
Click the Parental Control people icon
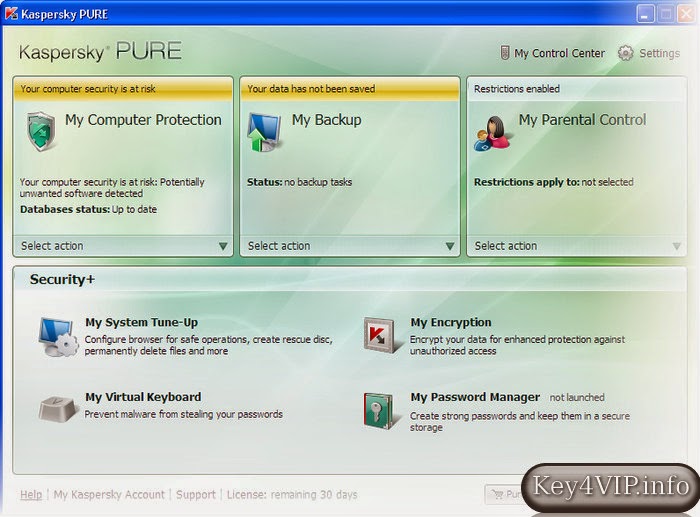(492, 133)
